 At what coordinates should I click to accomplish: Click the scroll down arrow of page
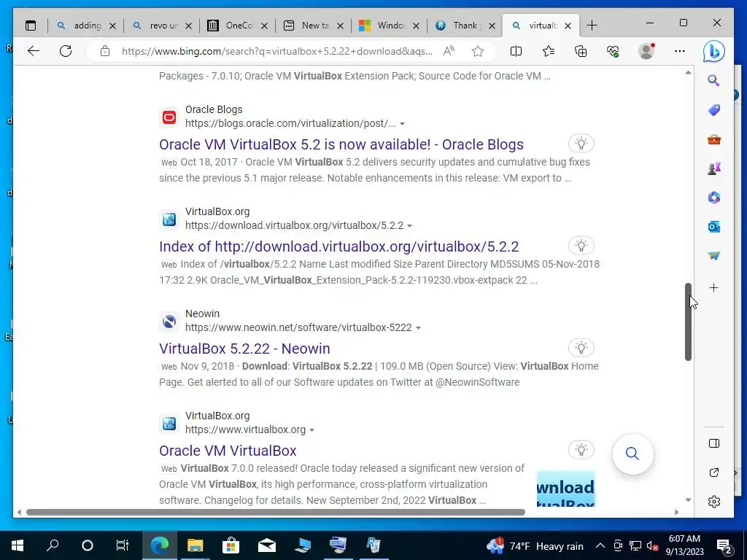[688, 499]
